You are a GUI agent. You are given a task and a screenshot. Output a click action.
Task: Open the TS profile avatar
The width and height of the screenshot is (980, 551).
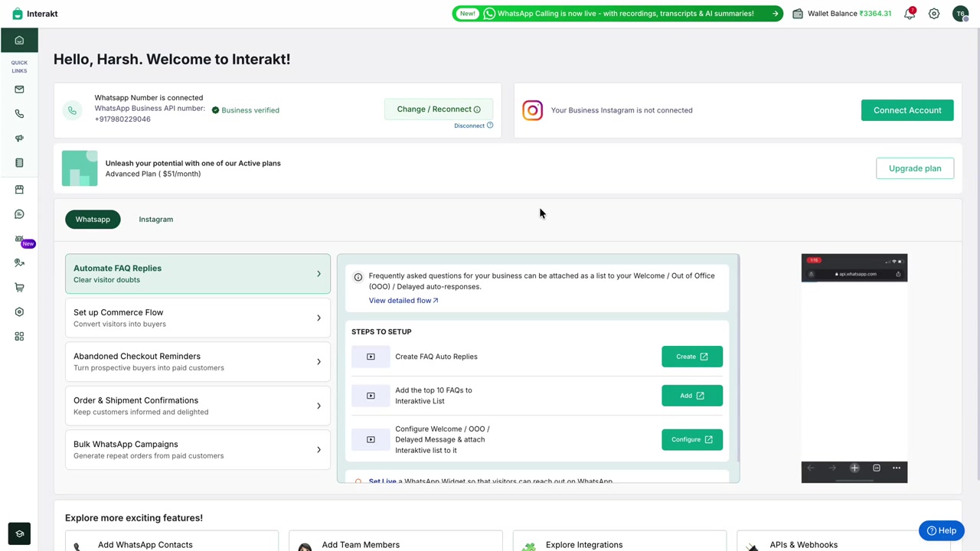[x=960, y=14]
